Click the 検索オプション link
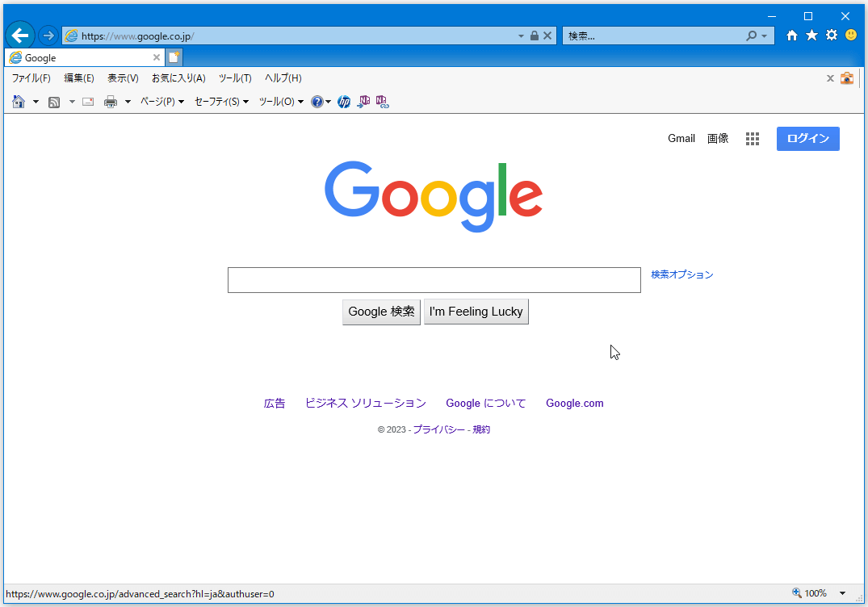868x607 pixels. [682, 275]
